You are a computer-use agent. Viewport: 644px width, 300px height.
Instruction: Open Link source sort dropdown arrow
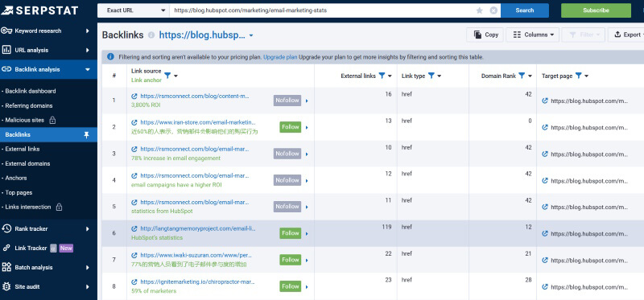[176, 76]
